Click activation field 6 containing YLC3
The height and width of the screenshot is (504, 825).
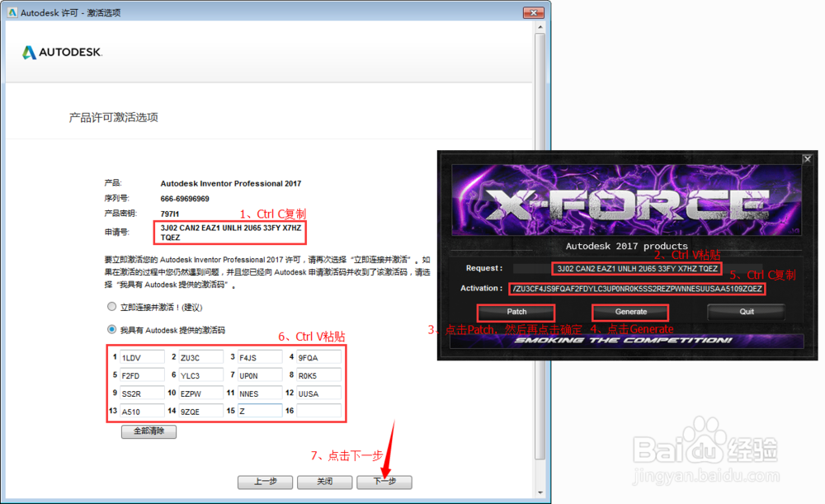point(201,375)
